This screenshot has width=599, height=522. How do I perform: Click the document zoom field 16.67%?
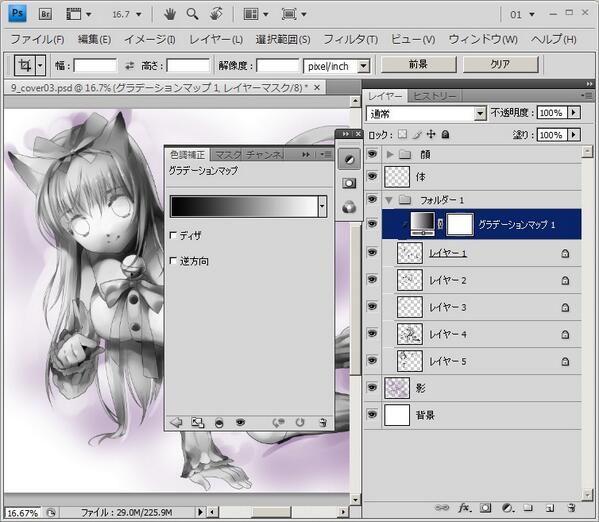(x=23, y=513)
